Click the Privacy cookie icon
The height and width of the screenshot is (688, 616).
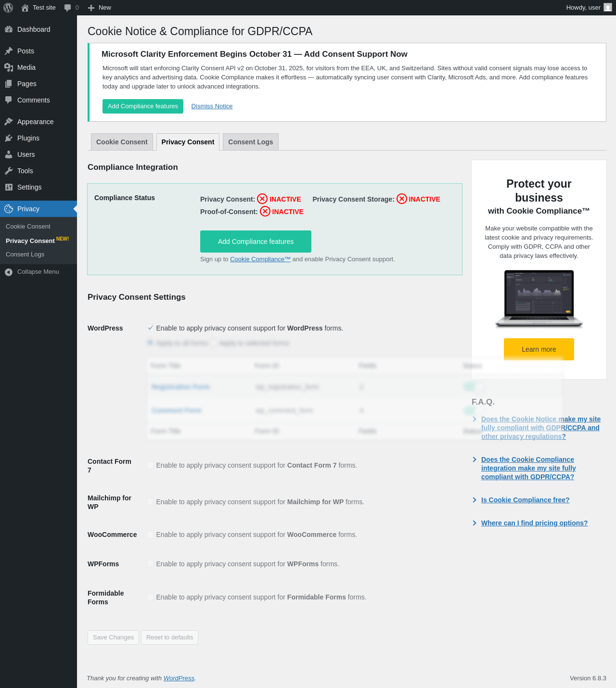(9, 209)
